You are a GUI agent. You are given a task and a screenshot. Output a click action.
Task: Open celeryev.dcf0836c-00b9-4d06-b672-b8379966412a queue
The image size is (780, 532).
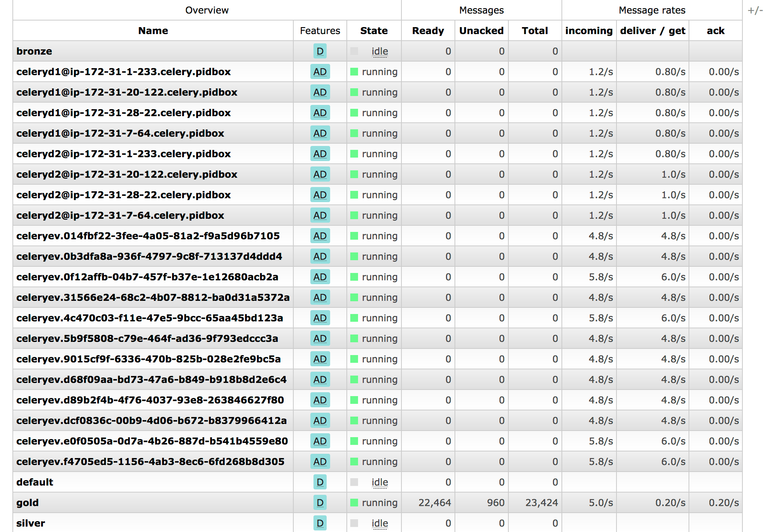[152, 420]
